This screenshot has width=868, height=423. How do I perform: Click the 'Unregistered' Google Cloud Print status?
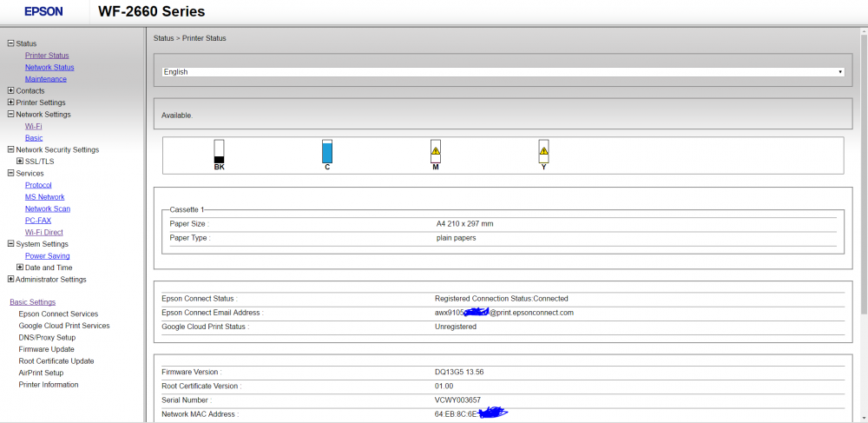[456, 327]
